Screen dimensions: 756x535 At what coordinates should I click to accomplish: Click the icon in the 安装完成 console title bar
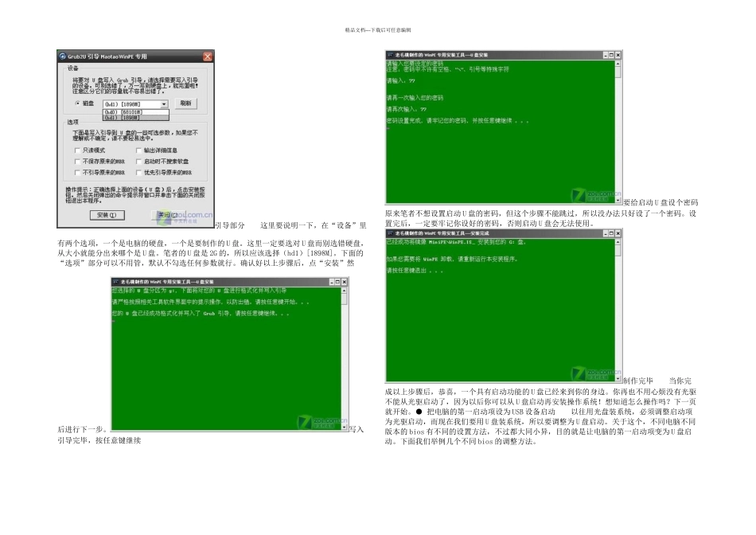390,233
